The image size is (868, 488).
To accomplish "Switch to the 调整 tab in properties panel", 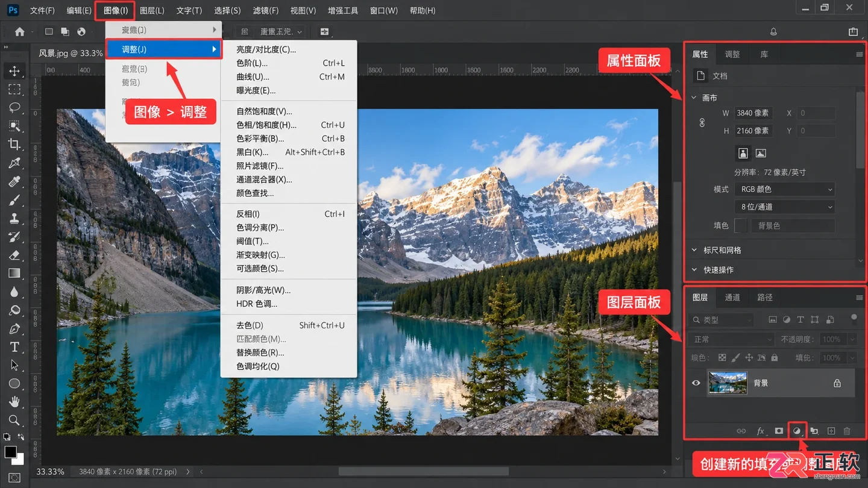I will 732,54.
